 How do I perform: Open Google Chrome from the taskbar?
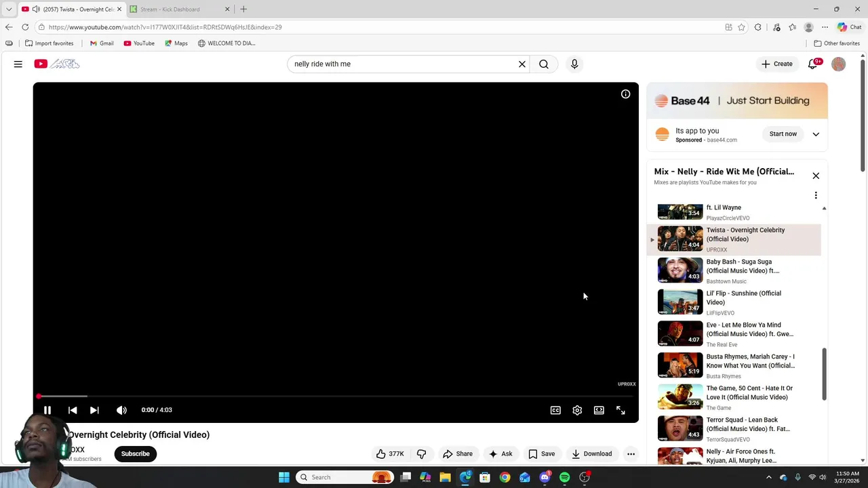tap(505, 477)
